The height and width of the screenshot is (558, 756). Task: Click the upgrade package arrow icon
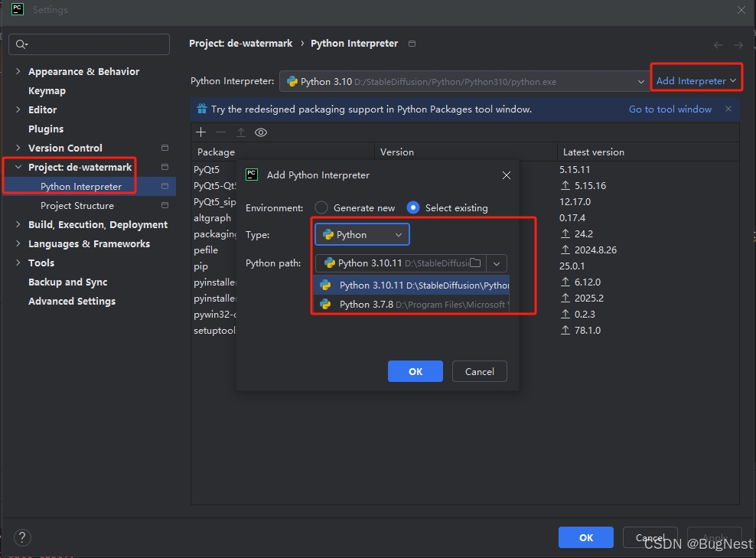[240, 132]
